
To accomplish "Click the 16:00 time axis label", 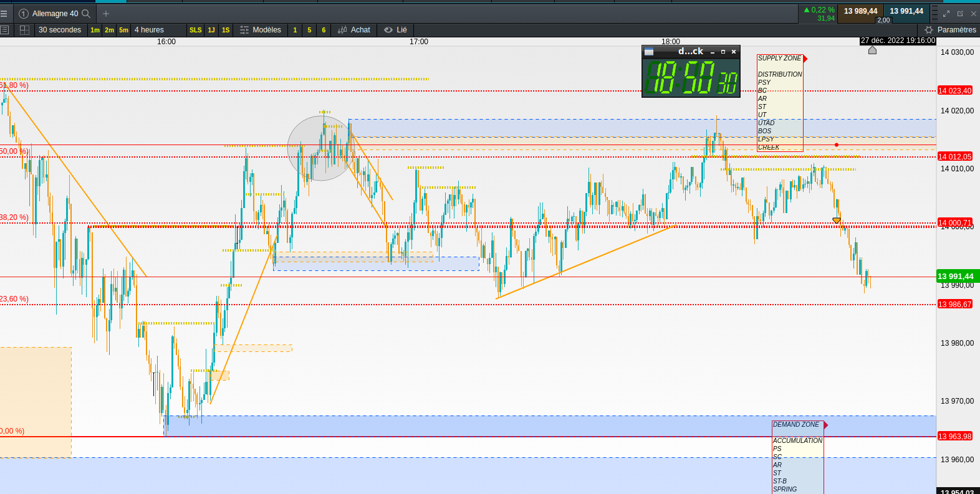I will pos(166,42).
